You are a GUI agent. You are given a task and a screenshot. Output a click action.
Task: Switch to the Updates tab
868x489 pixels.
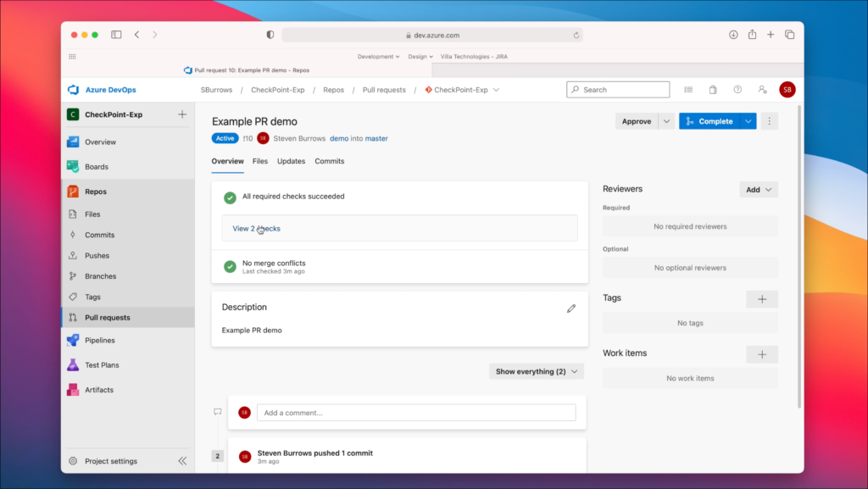[x=292, y=161]
